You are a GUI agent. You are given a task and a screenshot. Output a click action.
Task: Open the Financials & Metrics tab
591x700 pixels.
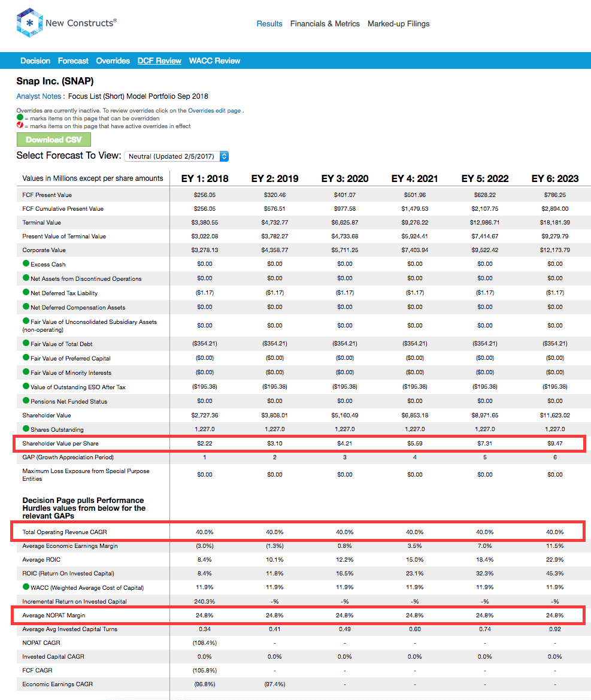click(x=325, y=24)
